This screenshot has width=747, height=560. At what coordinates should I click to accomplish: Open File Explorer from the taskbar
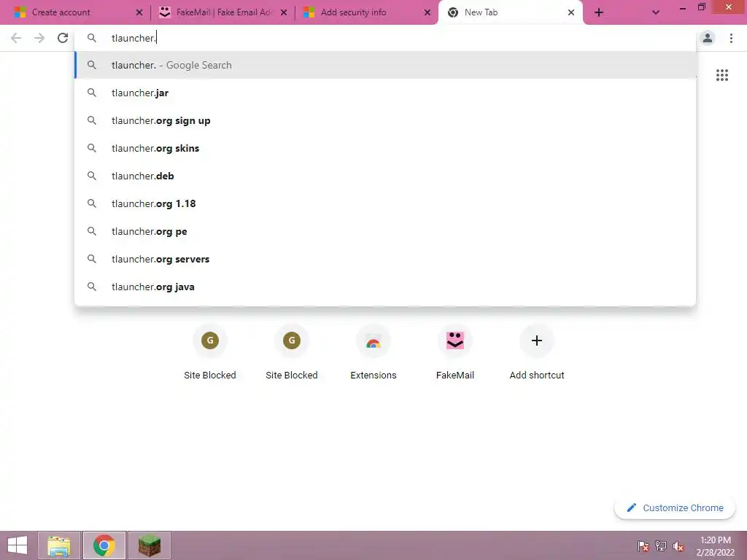tap(59, 545)
